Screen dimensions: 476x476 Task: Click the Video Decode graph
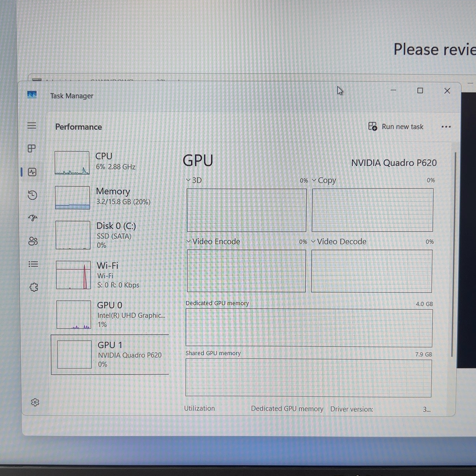[x=372, y=271]
